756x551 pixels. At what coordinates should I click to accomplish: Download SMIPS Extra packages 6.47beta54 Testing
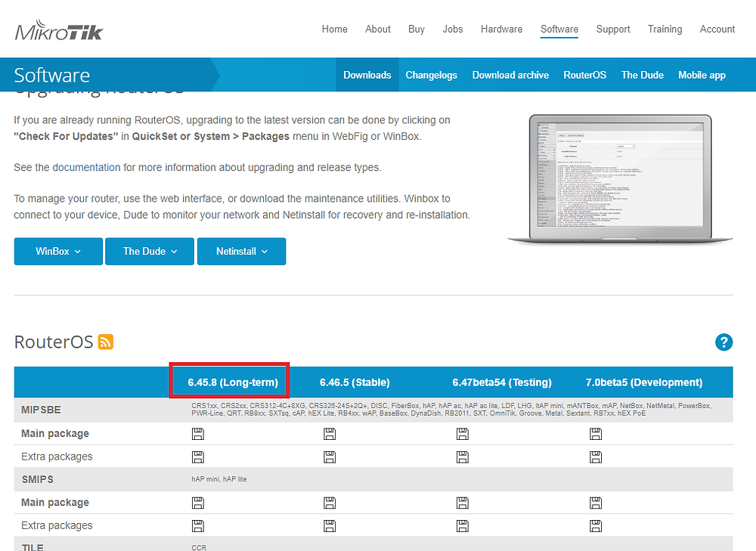pyautogui.click(x=463, y=525)
